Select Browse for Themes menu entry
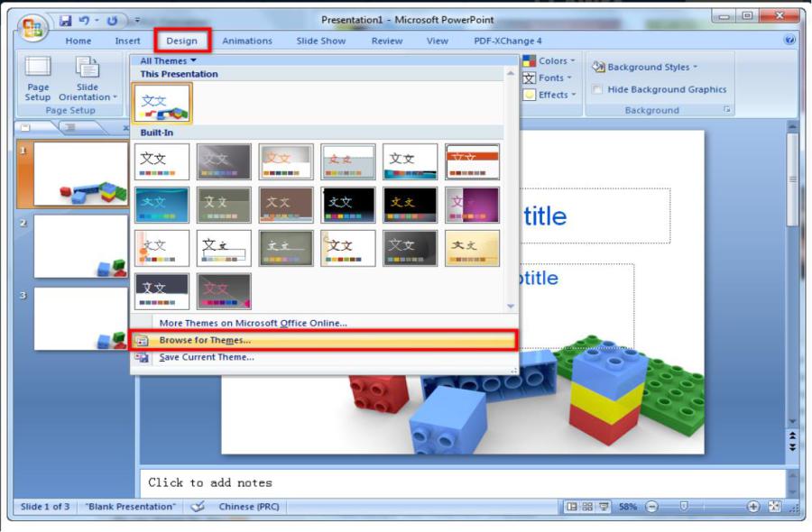Viewport: 812px width, 532px height. tap(205, 340)
